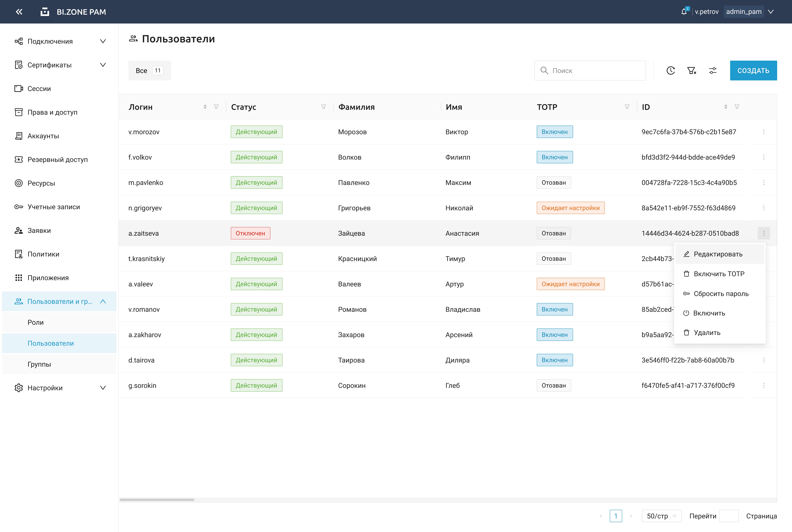Screen dimensions: 792x532
Task: Sort by Логин column arrows
Action: coord(205,107)
